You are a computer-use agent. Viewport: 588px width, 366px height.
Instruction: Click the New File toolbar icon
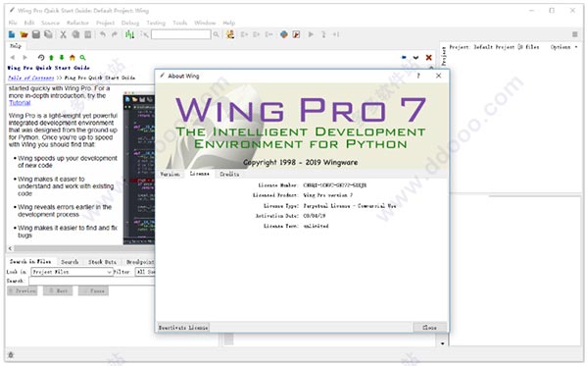pos(12,34)
